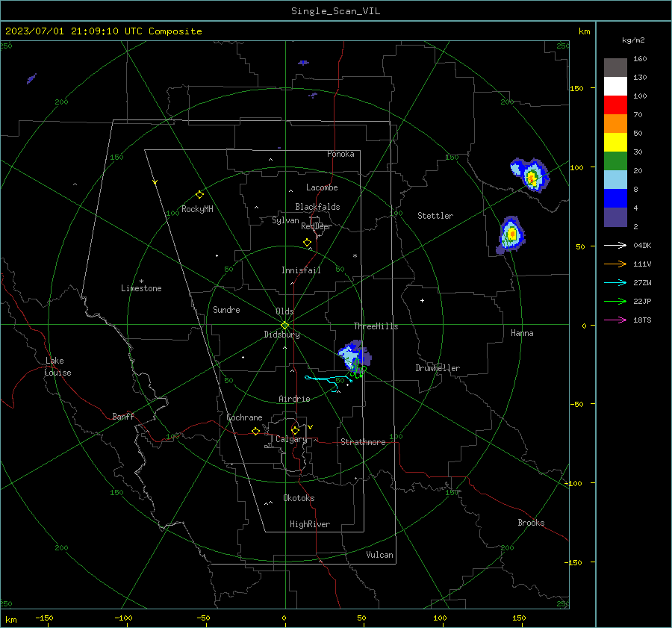Click the purple 2-4 legend color swatch
The image size is (672, 628).
[615, 217]
